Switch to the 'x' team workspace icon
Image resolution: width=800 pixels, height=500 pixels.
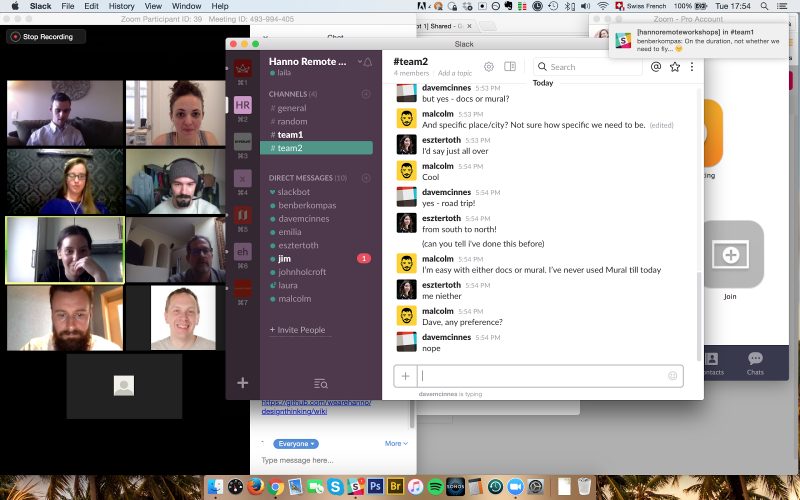pos(242,179)
